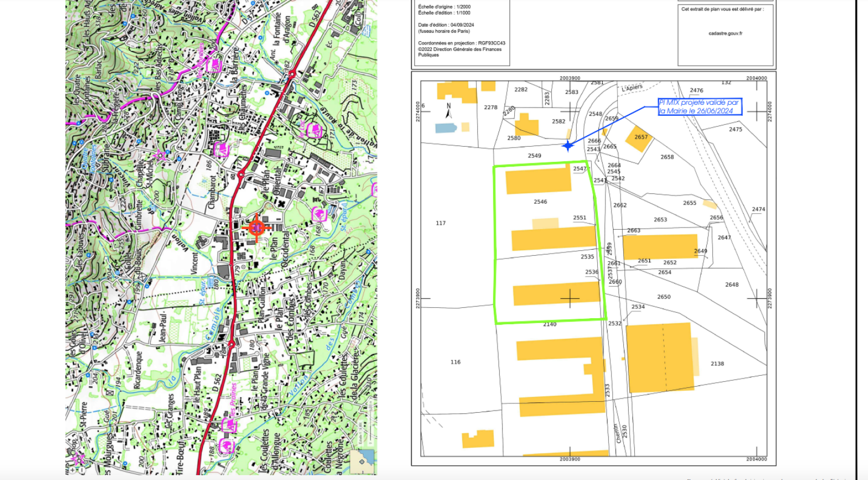Viewport: 868px width, 480px height.
Task: Click the minus zoom-out button on the topographic map
Action: (83, 470)
